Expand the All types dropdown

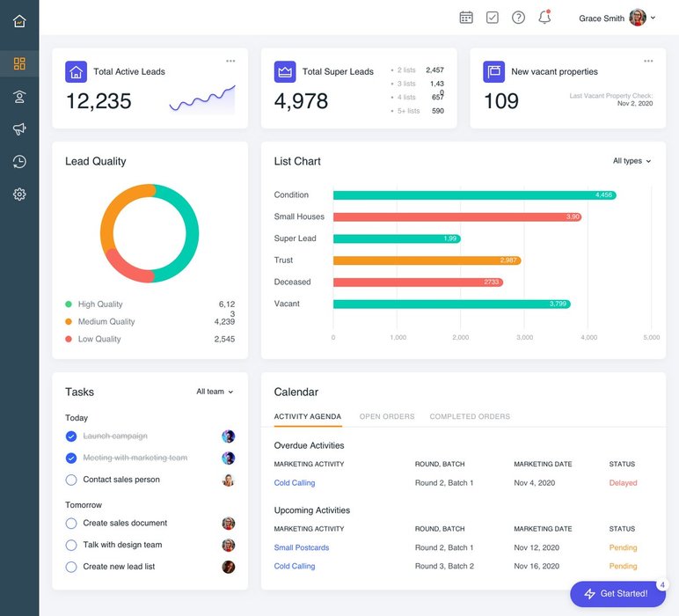[632, 161]
